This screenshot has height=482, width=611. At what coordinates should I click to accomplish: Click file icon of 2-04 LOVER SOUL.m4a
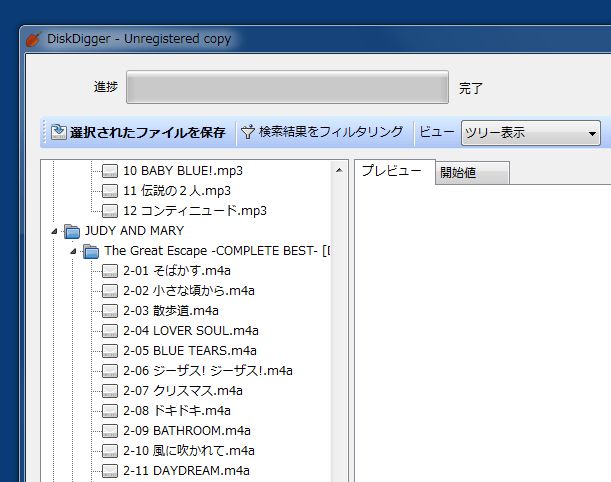(x=110, y=331)
